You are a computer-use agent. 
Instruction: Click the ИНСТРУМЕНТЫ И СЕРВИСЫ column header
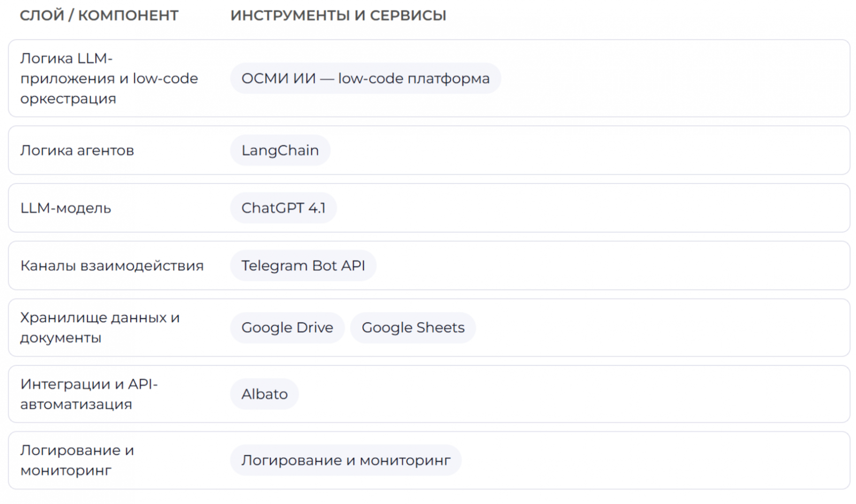click(338, 16)
